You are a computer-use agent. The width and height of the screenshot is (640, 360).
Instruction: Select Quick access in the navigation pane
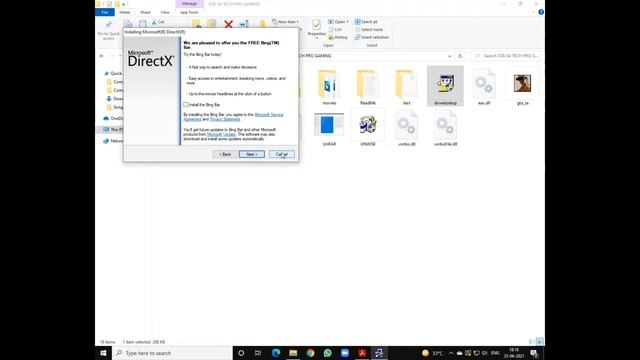pyautogui.click(x=113, y=73)
